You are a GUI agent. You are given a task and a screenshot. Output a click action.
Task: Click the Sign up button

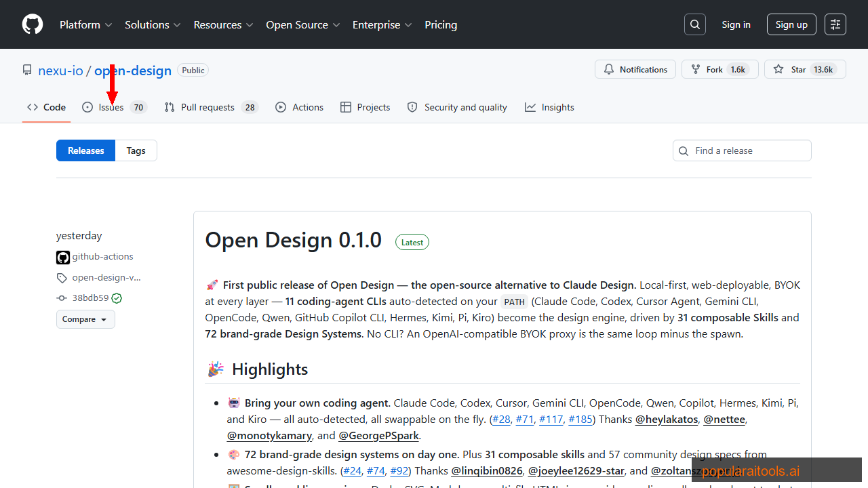791,24
